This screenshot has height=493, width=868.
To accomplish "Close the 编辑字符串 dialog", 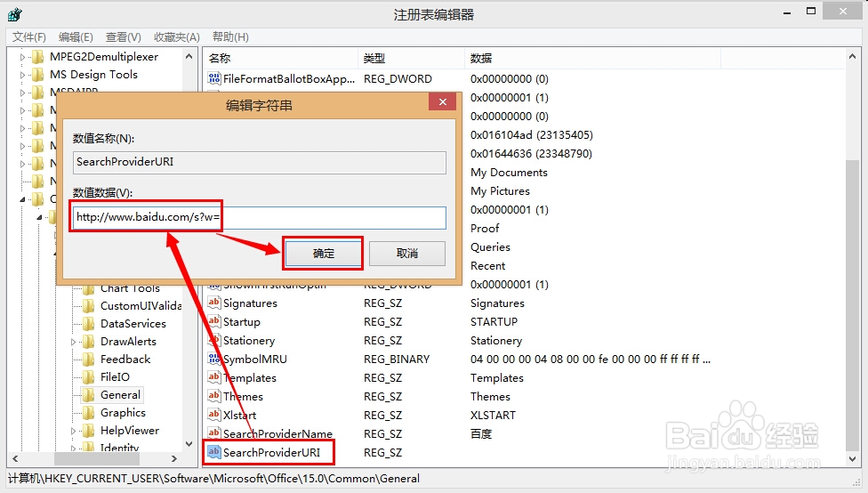I will point(442,102).
